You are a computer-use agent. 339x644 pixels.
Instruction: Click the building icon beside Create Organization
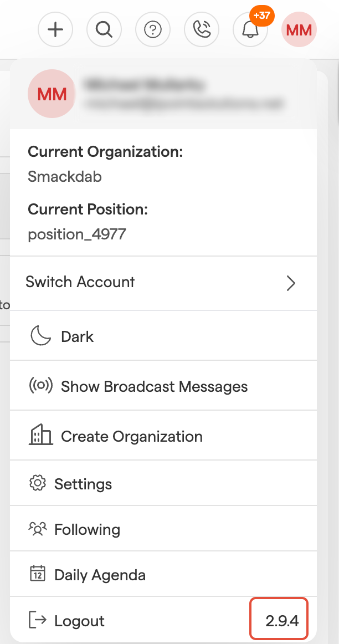pos(40,436)
